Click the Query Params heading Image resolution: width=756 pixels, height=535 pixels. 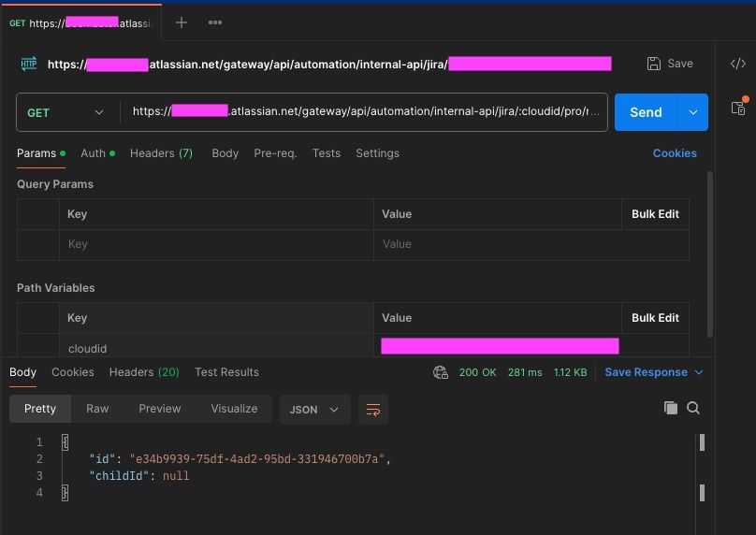(55, 184)
